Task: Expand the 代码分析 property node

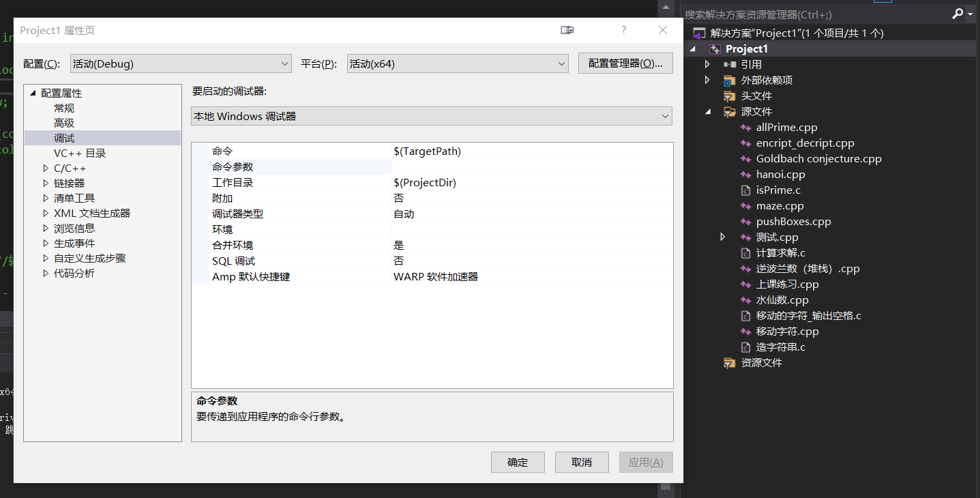Action: point(46,274)
